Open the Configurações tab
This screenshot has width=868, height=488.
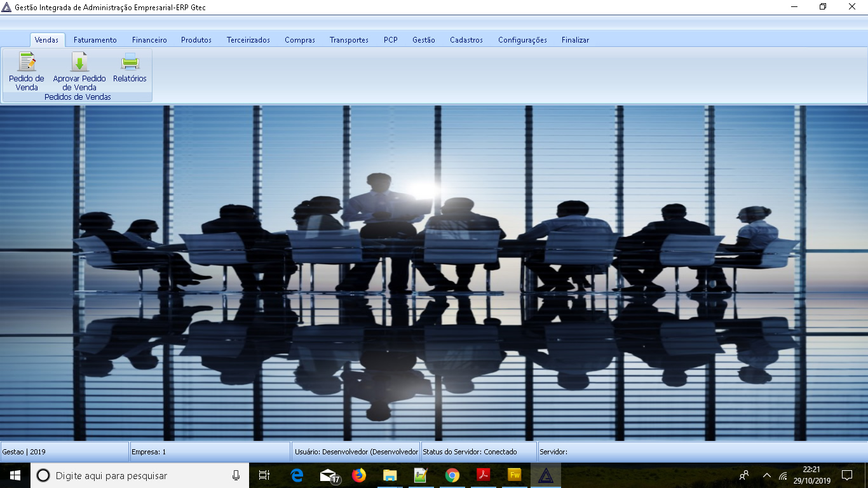coord(522,40)
